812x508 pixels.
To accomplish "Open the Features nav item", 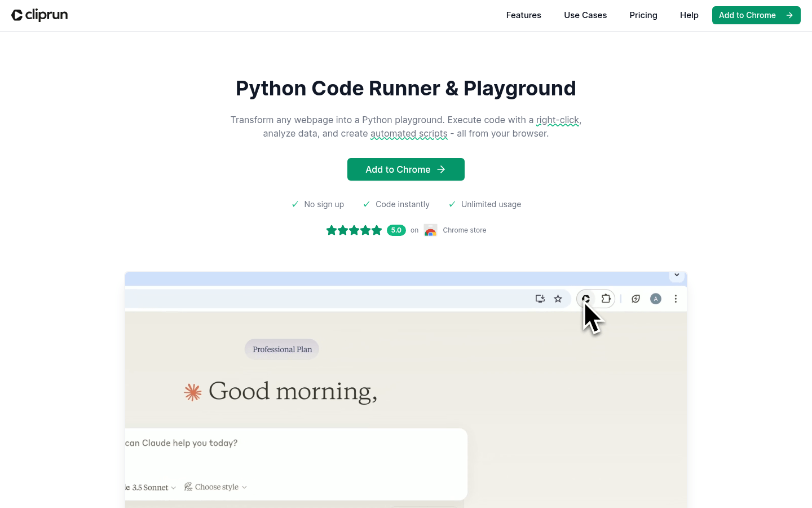I will (523, 15).
